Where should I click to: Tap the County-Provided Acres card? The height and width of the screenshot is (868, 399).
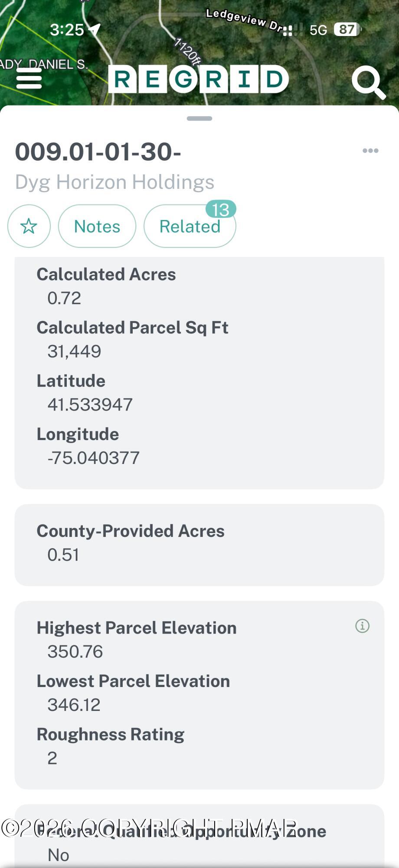click(x=199, y=545)
